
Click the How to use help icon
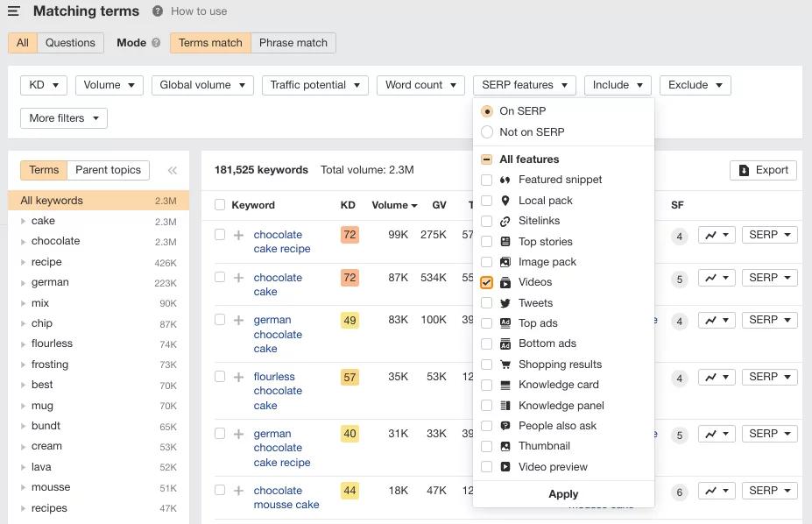(x=158, y=11)
